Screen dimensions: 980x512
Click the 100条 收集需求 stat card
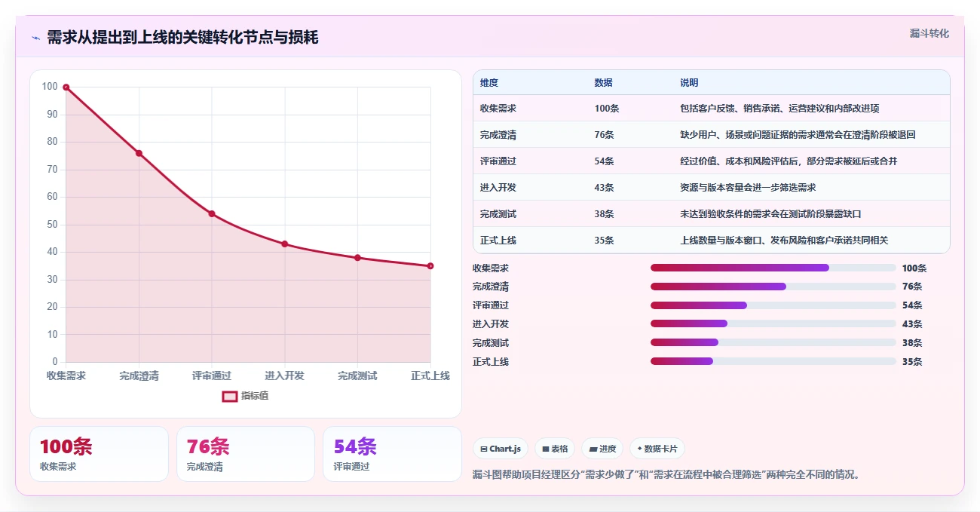pyautogui.click(x=99, y=454)
